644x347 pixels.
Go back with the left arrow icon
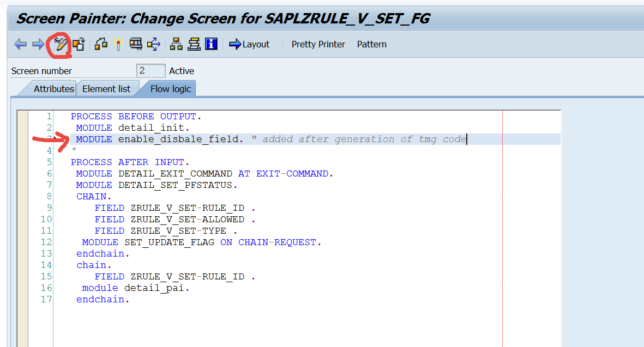click(20, 44)
